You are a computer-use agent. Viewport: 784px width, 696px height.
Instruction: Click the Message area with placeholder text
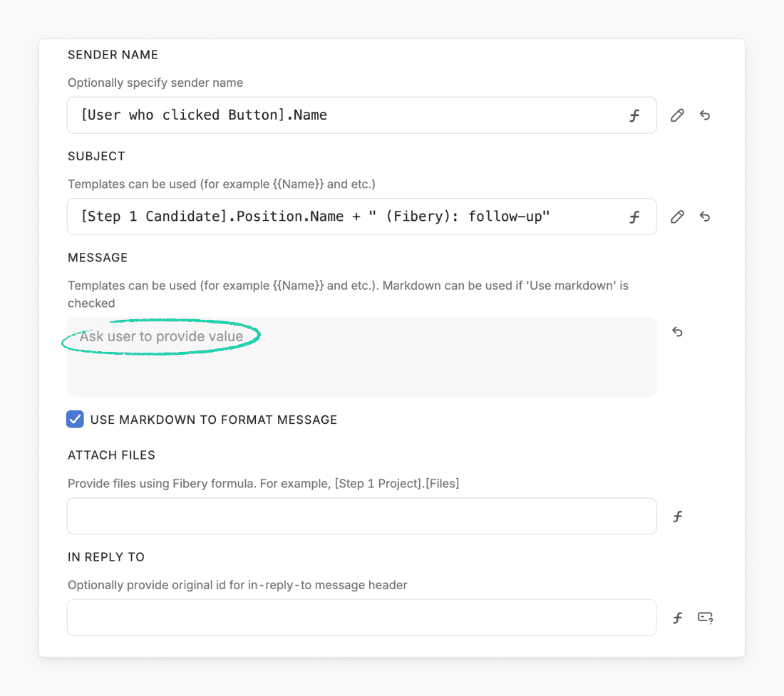point(361,357)
